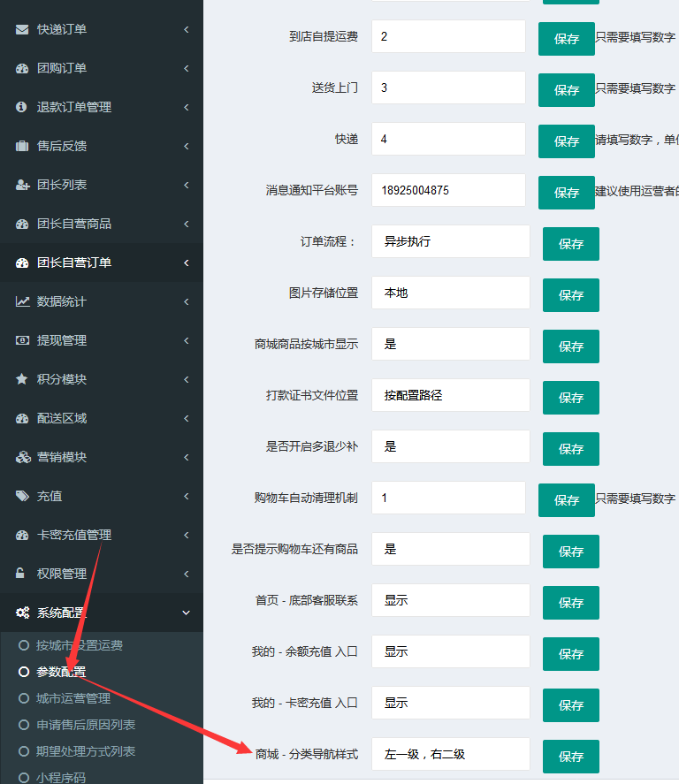
Task: Click the user-plus icon beside 团长列表
Action: coord(22,185)
